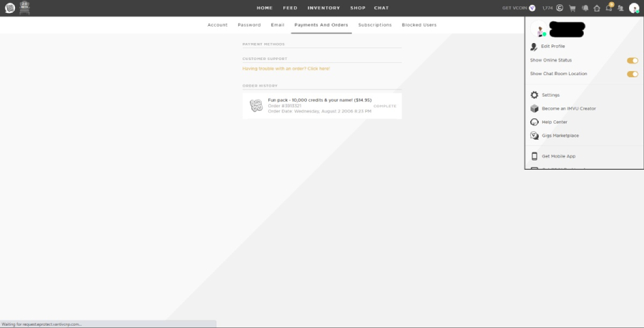Open Gigs Marketplace menu entry

pos(560,135)
